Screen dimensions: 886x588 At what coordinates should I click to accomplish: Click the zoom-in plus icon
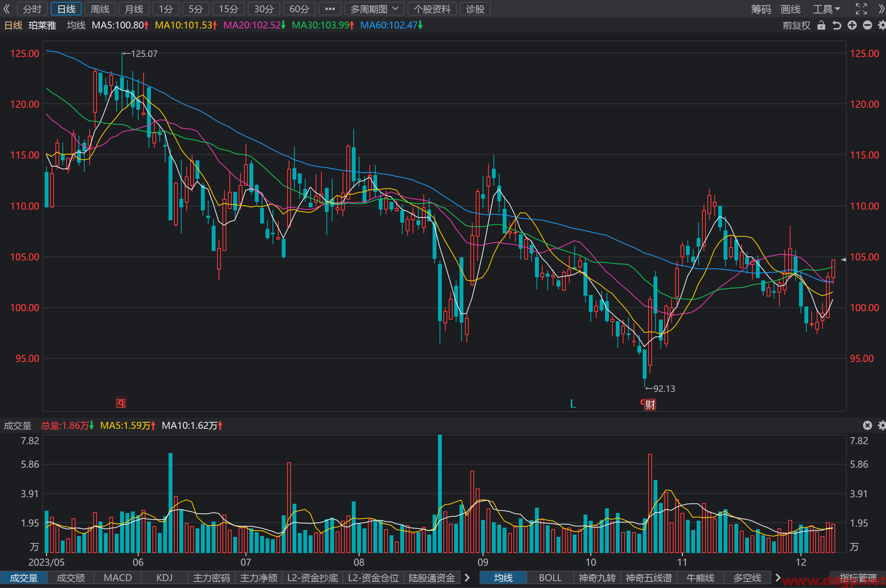point(852,25)
